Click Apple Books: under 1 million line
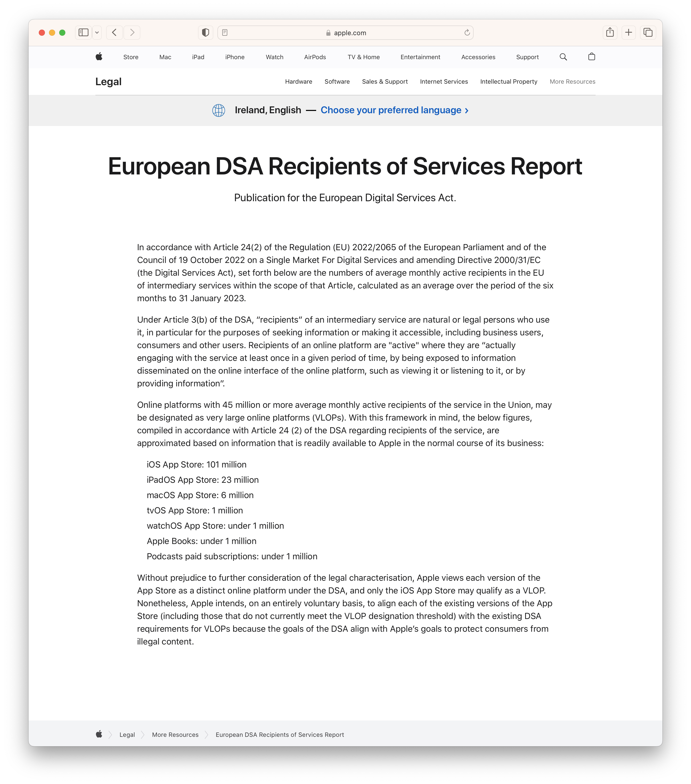Screen dimensions: 691x784 point(201,541)
